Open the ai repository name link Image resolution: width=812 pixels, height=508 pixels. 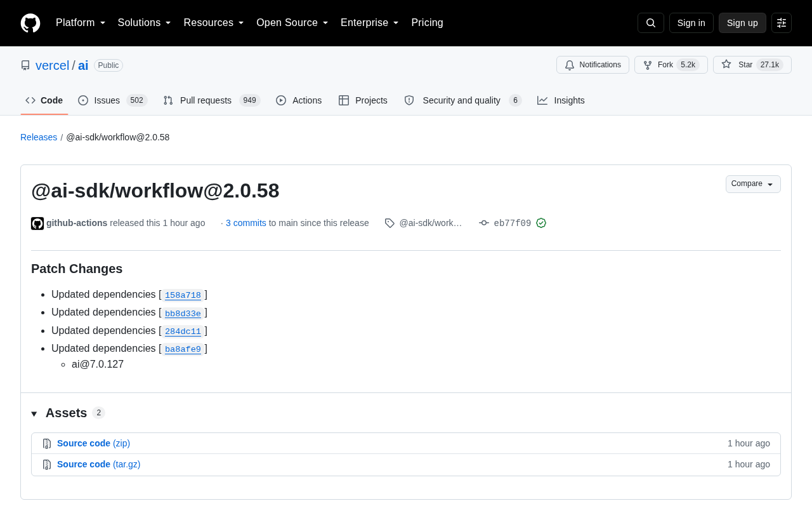[x=83, y=65]
